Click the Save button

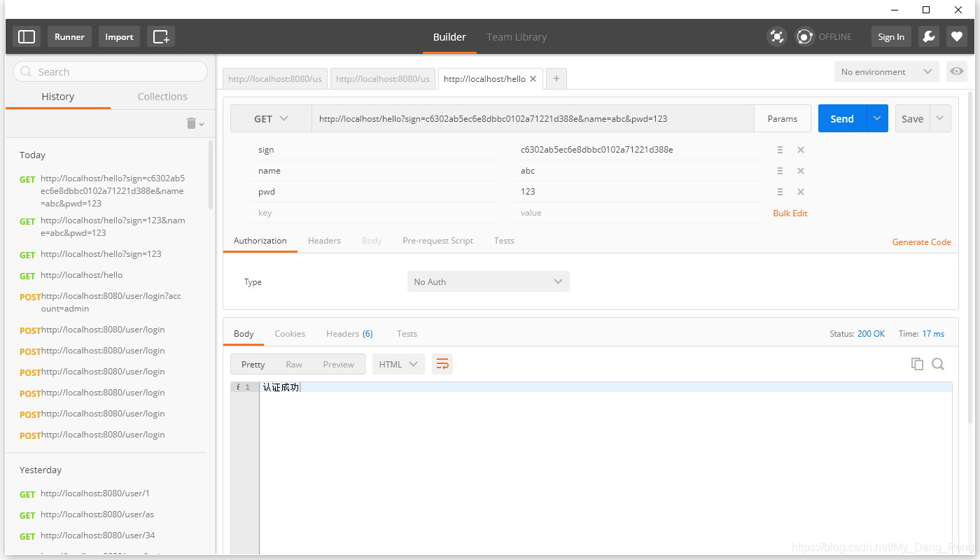[x=912, y=119]
